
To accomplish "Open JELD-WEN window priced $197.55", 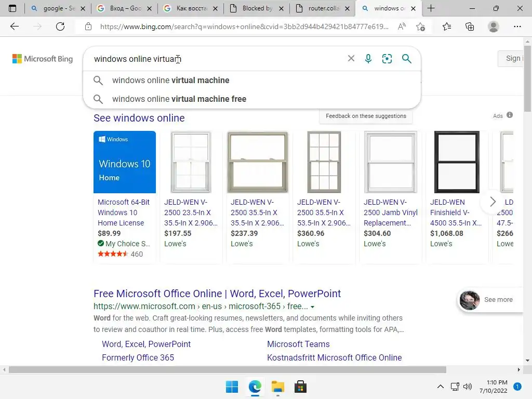I will pyautogui.click(x=191, y=212).
